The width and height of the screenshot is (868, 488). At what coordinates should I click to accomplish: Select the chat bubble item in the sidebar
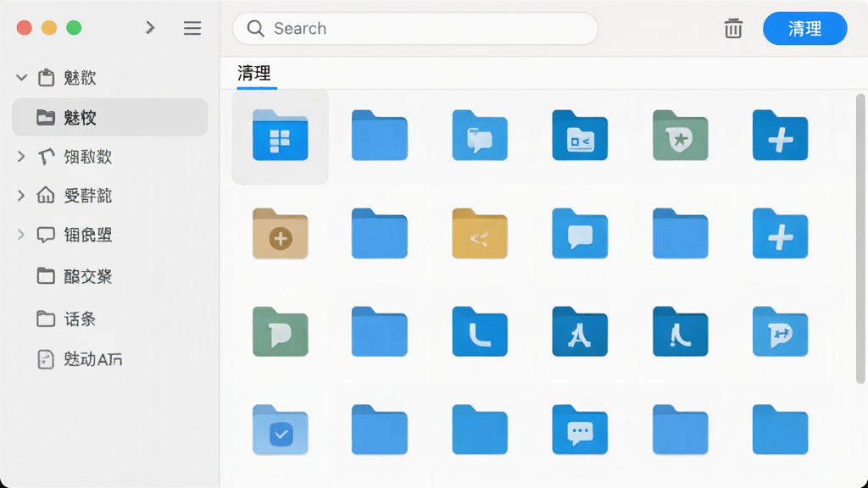coord(110,235)
